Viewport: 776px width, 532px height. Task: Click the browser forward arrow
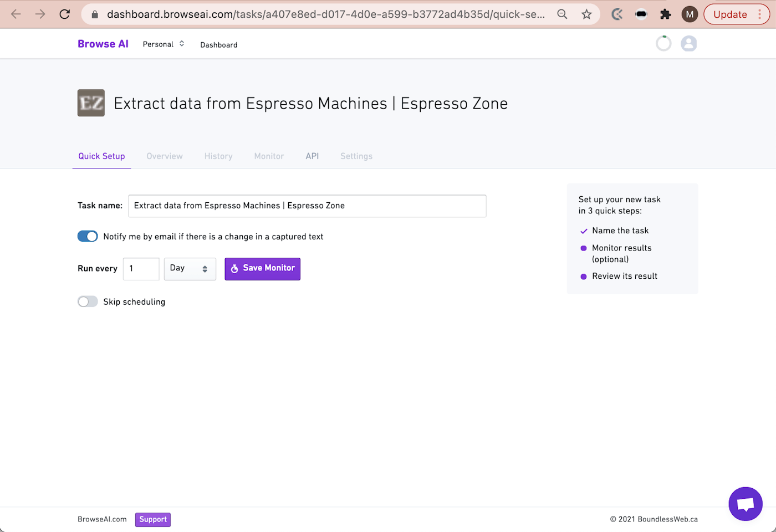(40, 14)
